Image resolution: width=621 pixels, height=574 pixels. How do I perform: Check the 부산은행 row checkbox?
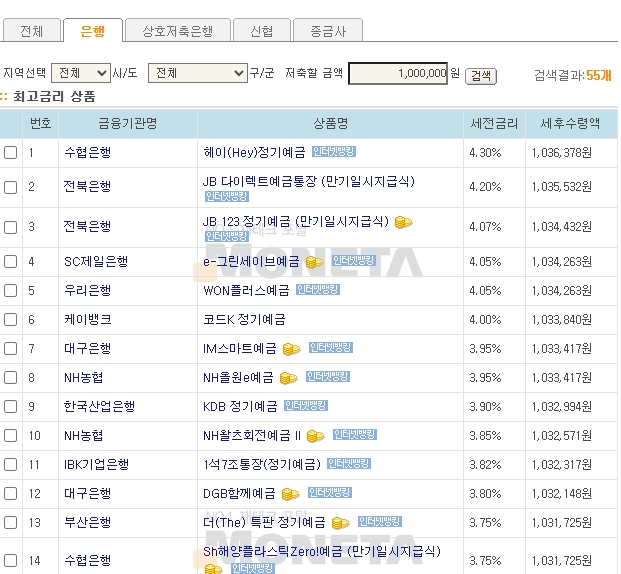click(11, 523)
